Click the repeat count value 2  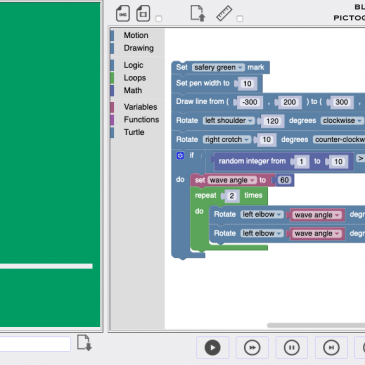coord(232,196)
